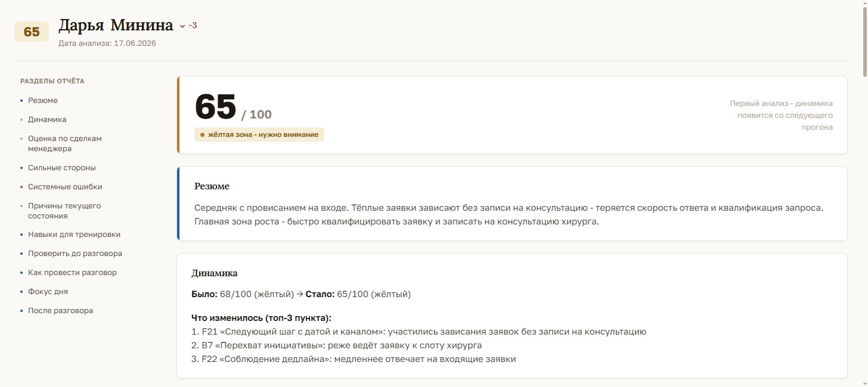Click item B7 «Перехват инициативы»
Screen dimensions: 868x387
point(336,345)
